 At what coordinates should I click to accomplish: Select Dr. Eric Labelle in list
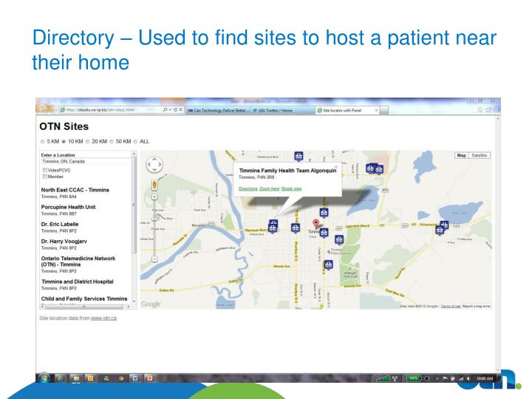coord(60,225)
